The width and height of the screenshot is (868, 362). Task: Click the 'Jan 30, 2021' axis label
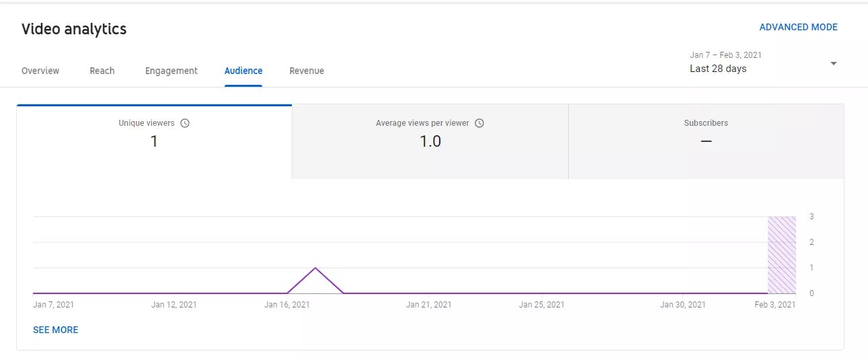(682, 305)
